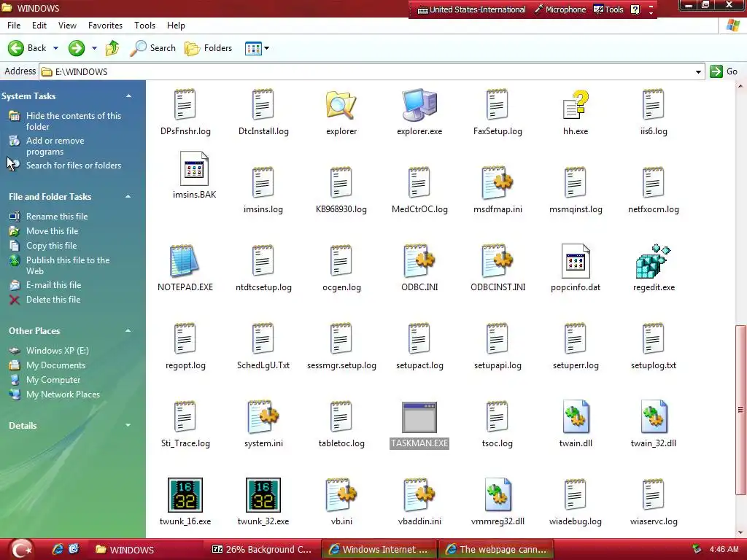This screenshot has width=747, height=560.
Task: Select the twunk_16.exe icon
Action: (x=185, y=495)
